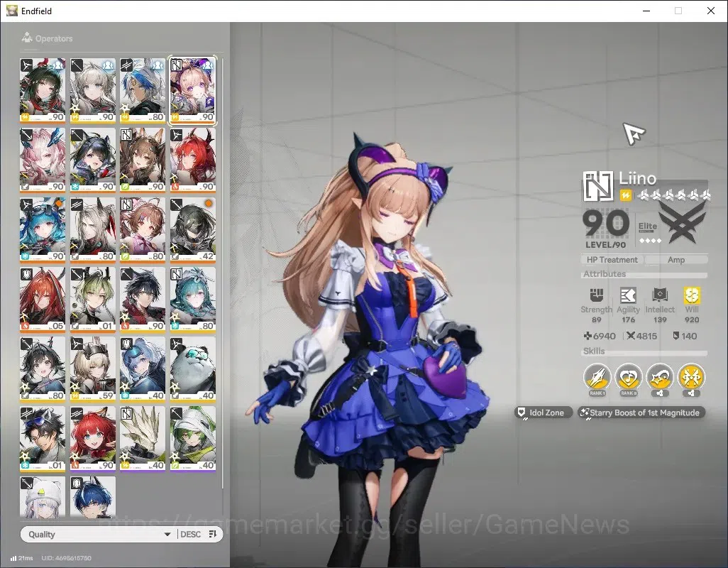The height and width of the screenshot is (568, 728).
Task: Click the operator list scrollbar
Action: [222, 272]
